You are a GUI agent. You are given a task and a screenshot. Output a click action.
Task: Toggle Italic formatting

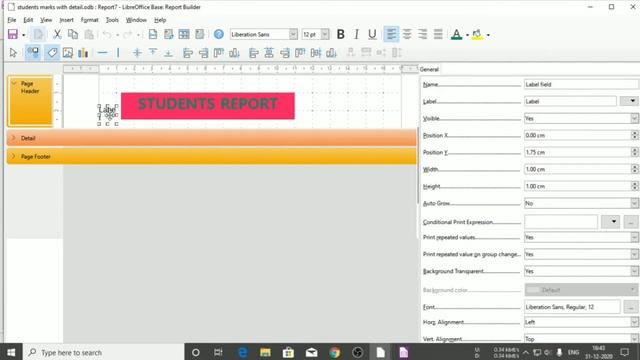356,34
